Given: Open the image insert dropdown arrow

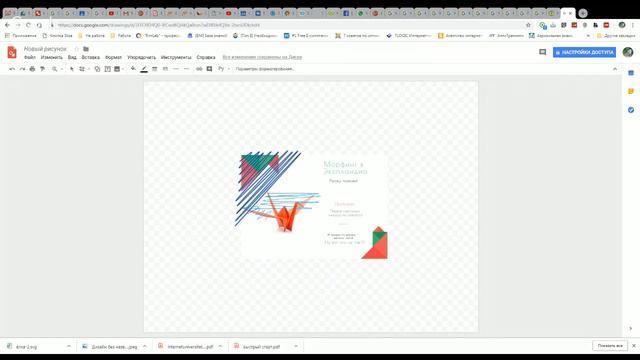Looking at the screenshot, I should [x=122, y=69].
